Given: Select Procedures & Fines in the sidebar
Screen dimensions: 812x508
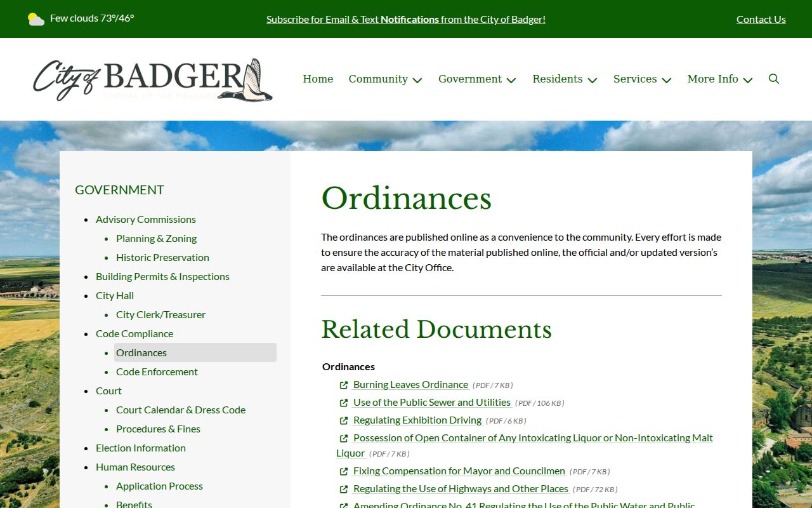Looking at the screenshot, I should [x=158, y=429].
